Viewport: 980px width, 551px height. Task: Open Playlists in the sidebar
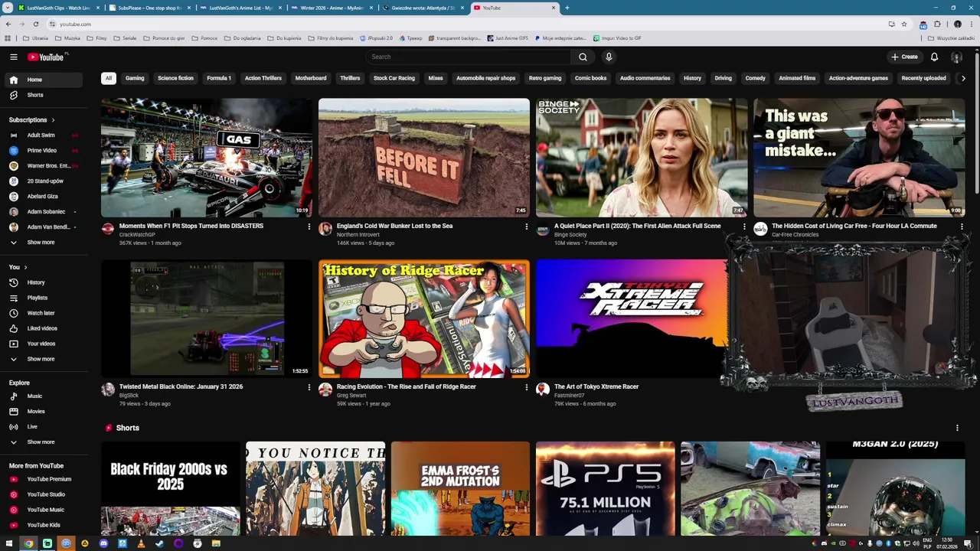(44, 298)
